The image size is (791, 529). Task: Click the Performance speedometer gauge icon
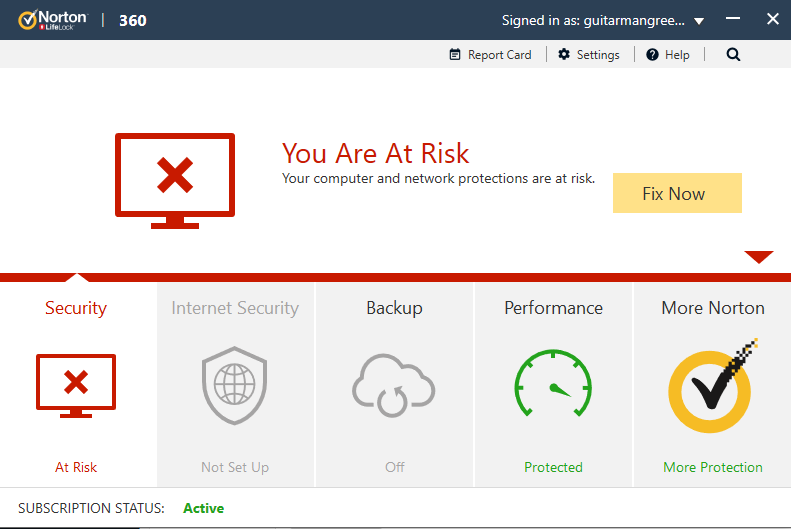pos(553,383)
